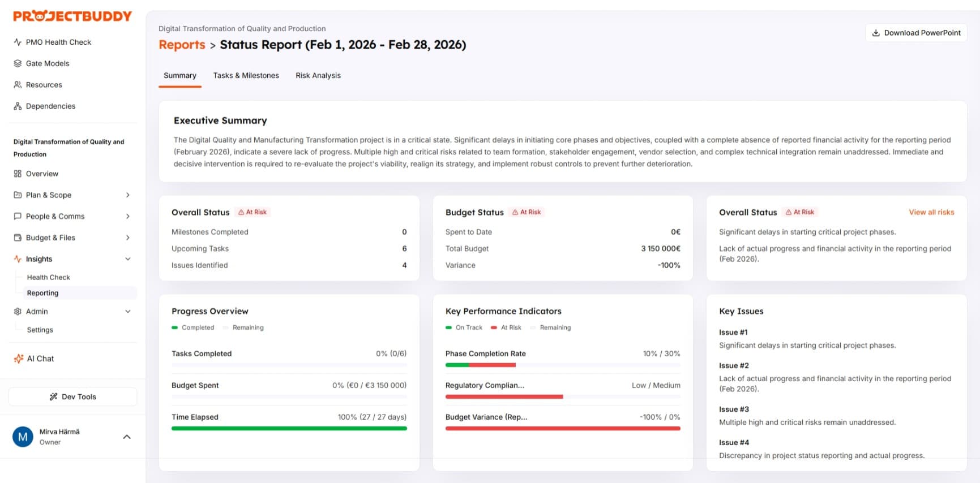Click the ProjectBuddy logo
980x483 pixels.
point(72,16)
